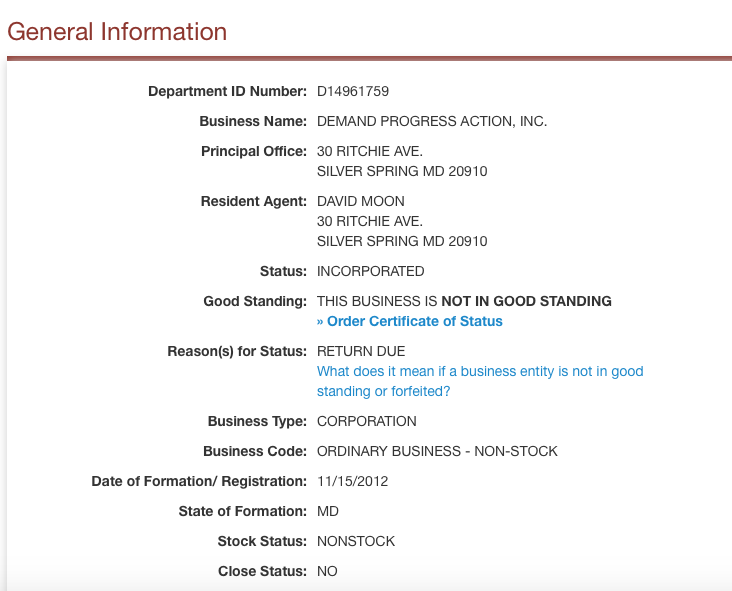
Task: Click the formation date 11/15/2012
Action: (352, 481)
